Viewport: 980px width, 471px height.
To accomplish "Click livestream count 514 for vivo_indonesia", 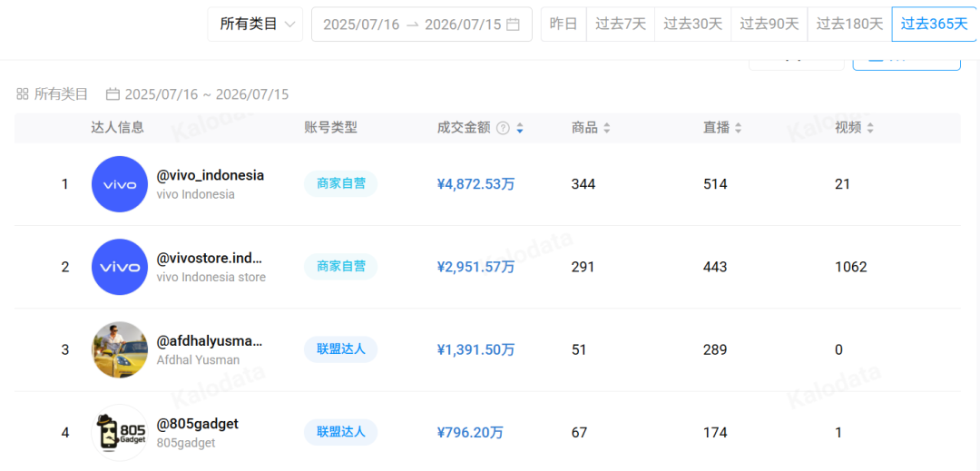I will pos(715,184).
